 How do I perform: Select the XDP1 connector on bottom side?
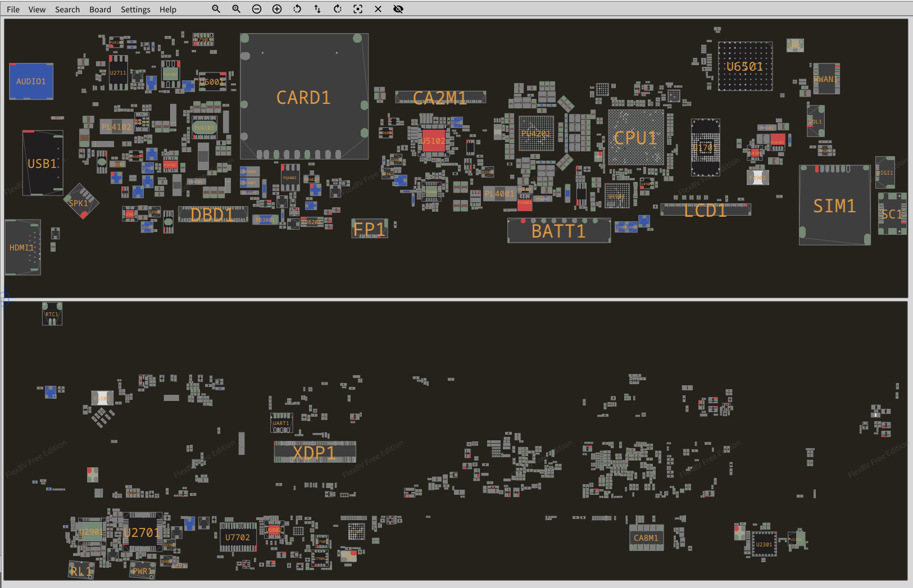tap(315, 452)
